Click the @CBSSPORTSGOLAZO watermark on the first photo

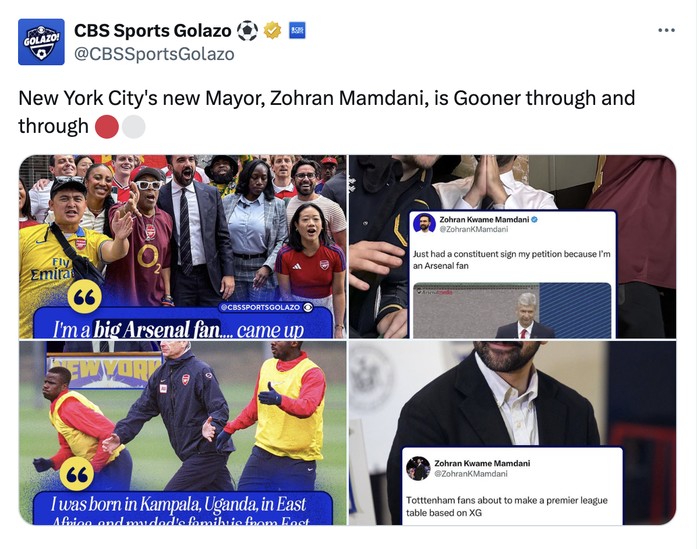pyautogui.click(x=258, y=307)
